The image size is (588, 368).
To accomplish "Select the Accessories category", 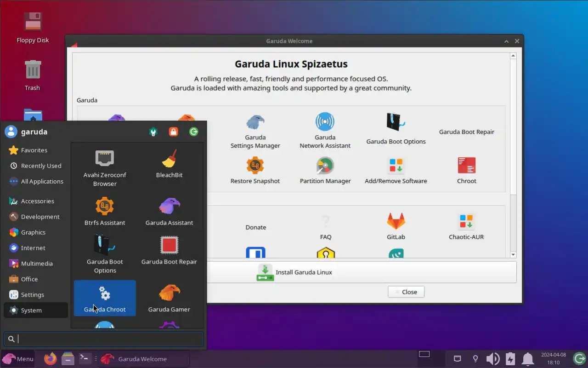I will [x=36, y=201].
